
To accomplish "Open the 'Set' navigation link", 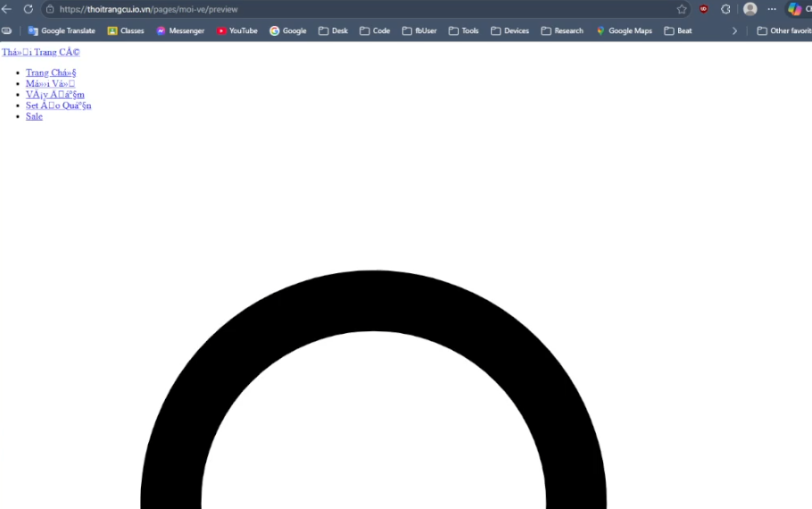I will pyautogui.click(x=59, y=105).
